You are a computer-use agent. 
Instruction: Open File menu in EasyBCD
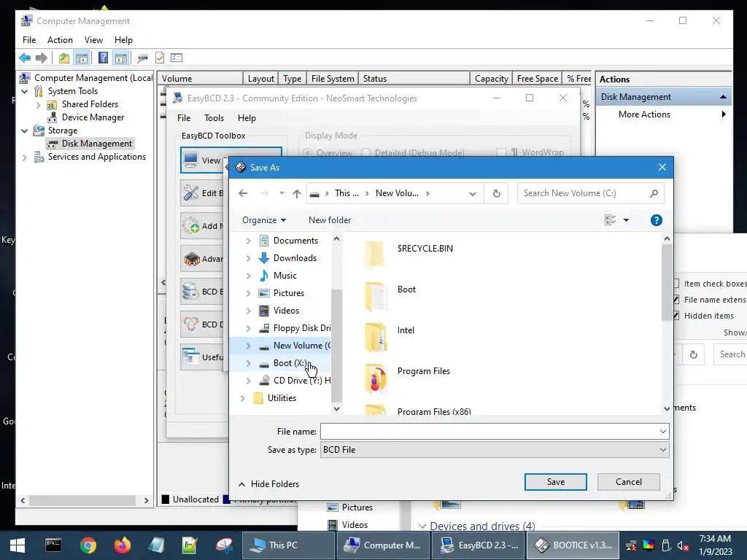click(184, 118)
